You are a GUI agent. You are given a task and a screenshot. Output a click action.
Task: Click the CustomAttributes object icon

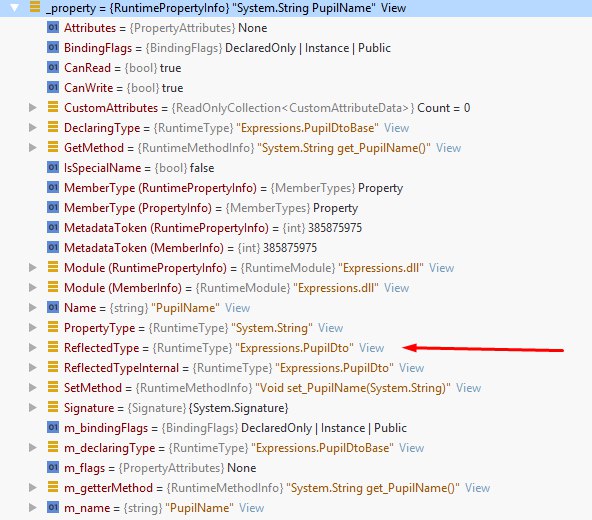53,107
